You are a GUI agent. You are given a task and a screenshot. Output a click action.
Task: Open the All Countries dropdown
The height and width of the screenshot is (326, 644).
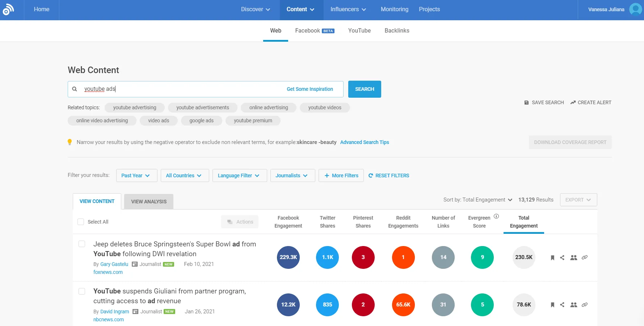[185, 175]
